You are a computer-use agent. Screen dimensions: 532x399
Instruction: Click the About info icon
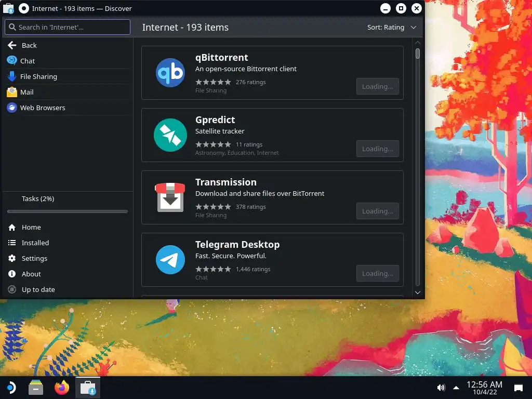tap(12, 274)
